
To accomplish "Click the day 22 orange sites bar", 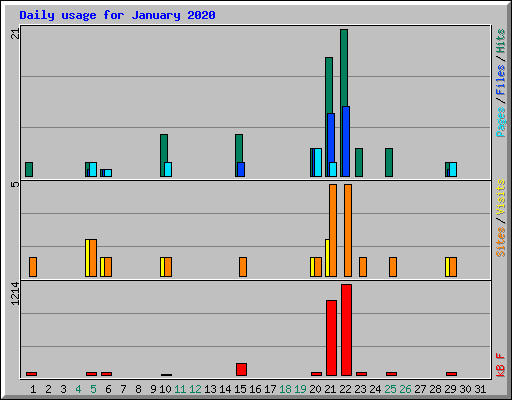I will [348, 230].
